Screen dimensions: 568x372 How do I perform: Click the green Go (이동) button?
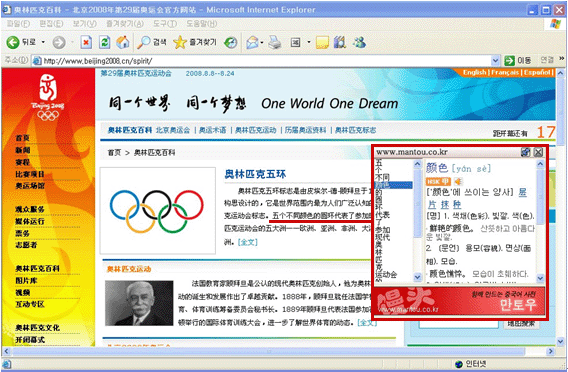coord(509,60)
